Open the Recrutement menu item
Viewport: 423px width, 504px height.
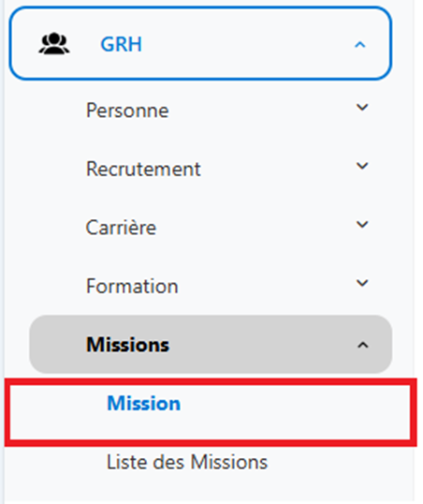143,169
